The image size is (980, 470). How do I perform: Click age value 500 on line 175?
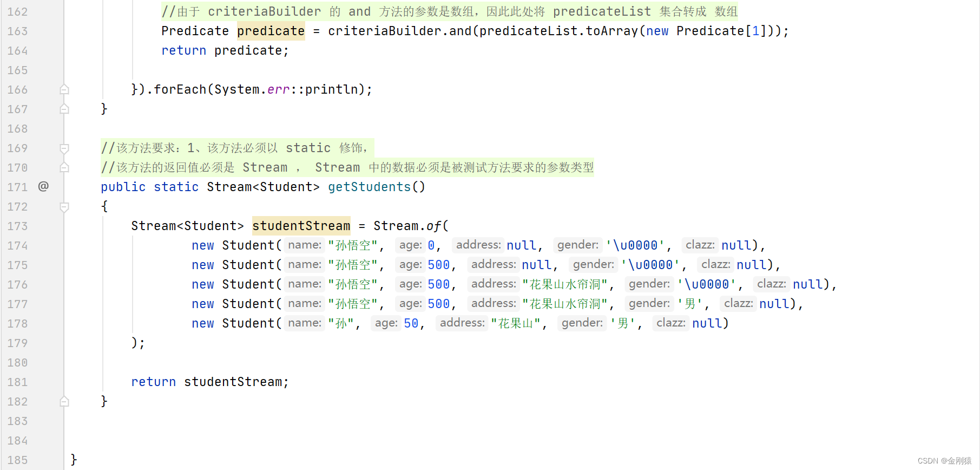point(439,265)
